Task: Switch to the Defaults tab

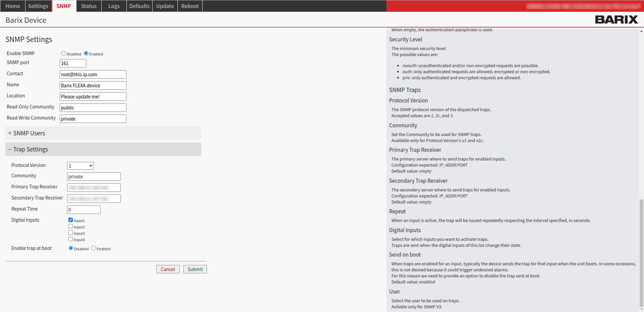Action: click(139, 6)
